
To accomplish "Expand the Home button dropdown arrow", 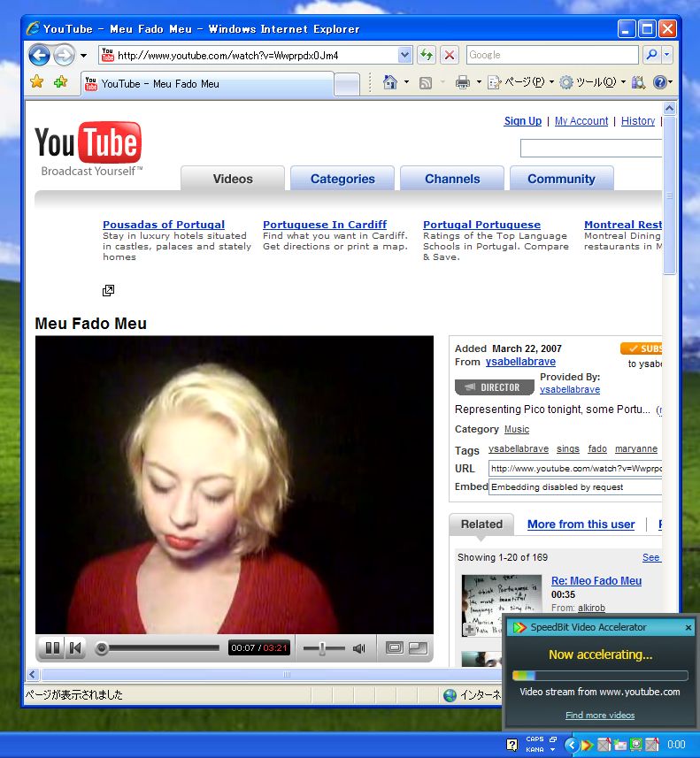I will point(406,82).
